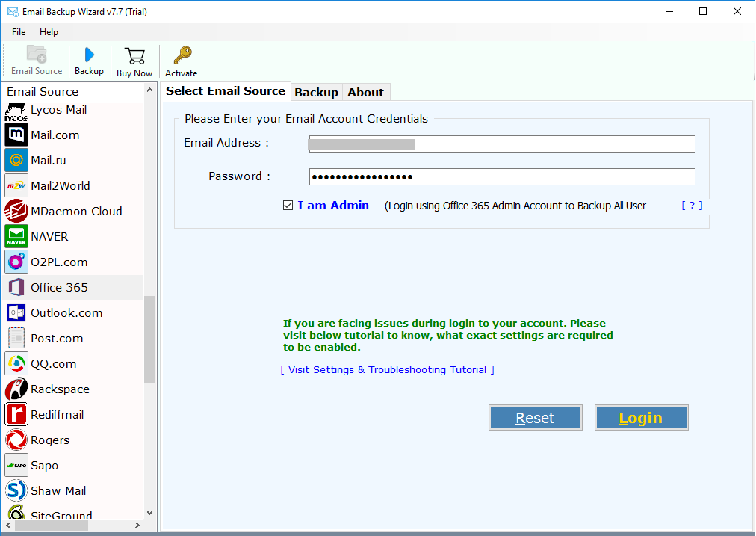Click the horizontal scroll left arrow
Viewport: 756px width, 536px height.
point(8,525)
